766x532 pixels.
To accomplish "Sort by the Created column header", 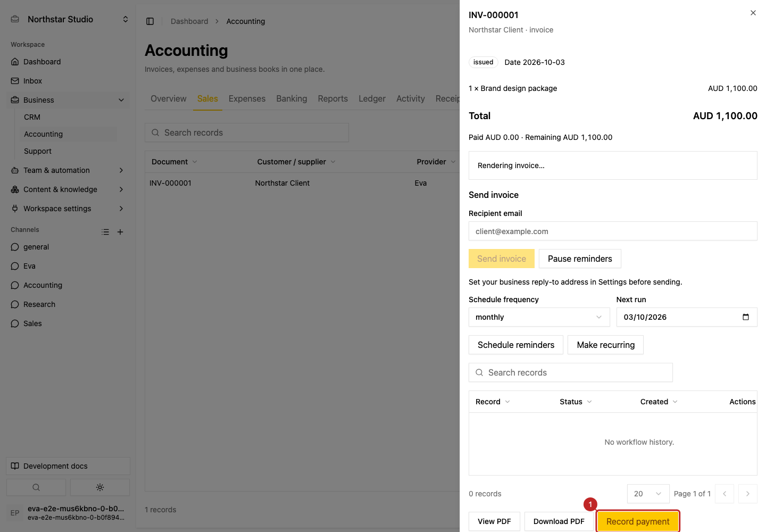I will [x=659, y=402].
